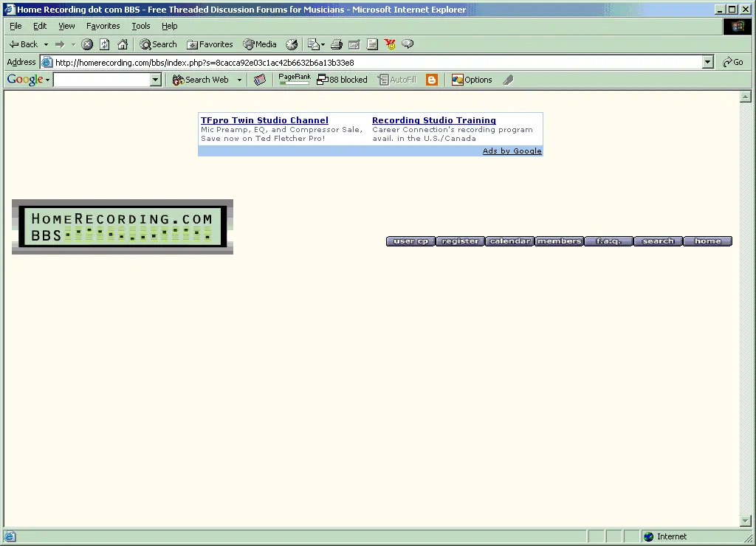This screenshot has width=756, height=546.
Task: Expand the Back button history dropdown
Action: 47,44
